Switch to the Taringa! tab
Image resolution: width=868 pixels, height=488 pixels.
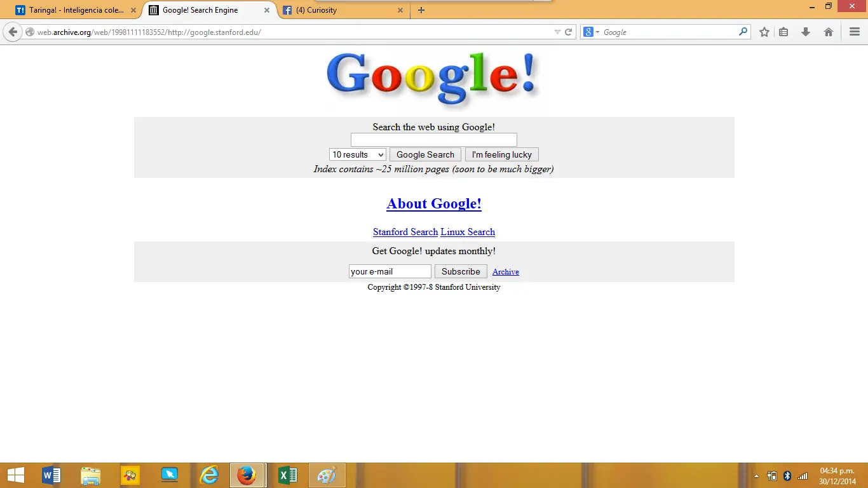tap(75, 10)
